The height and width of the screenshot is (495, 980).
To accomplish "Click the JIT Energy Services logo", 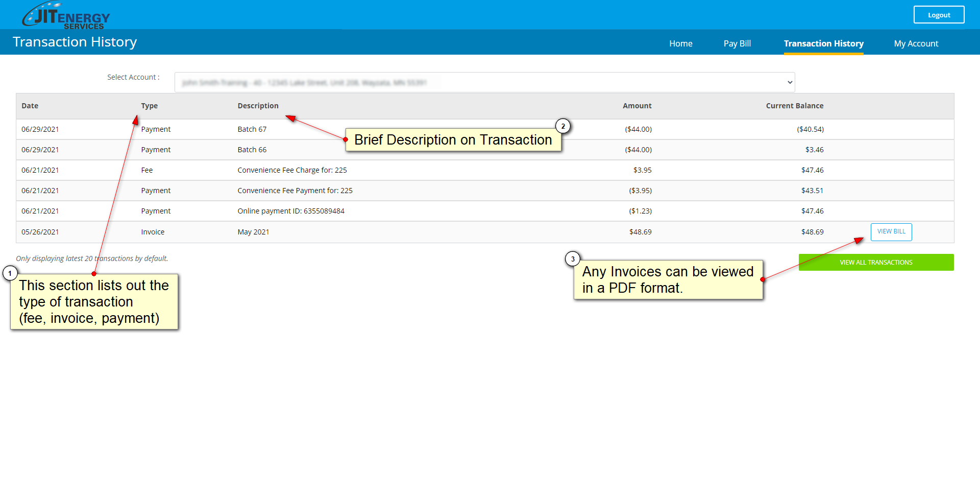I will point(66,15).
